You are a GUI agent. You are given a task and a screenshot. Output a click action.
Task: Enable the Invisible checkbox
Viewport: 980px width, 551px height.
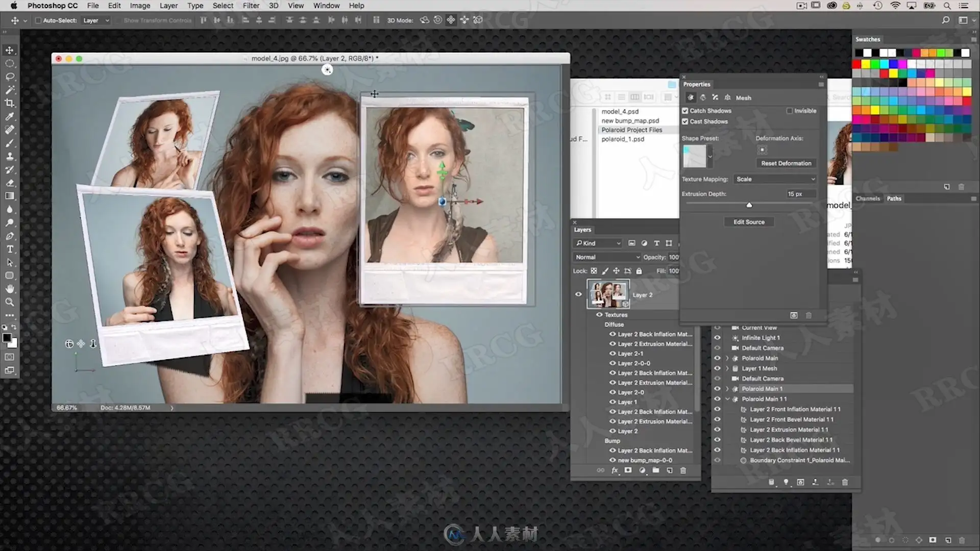click(789, 111)
